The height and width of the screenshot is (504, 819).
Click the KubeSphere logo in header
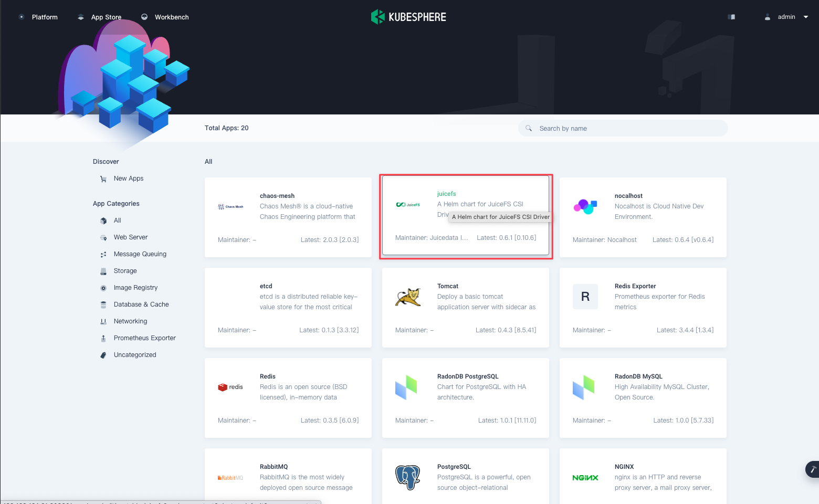pyautogui.click(x=408, y=17)
